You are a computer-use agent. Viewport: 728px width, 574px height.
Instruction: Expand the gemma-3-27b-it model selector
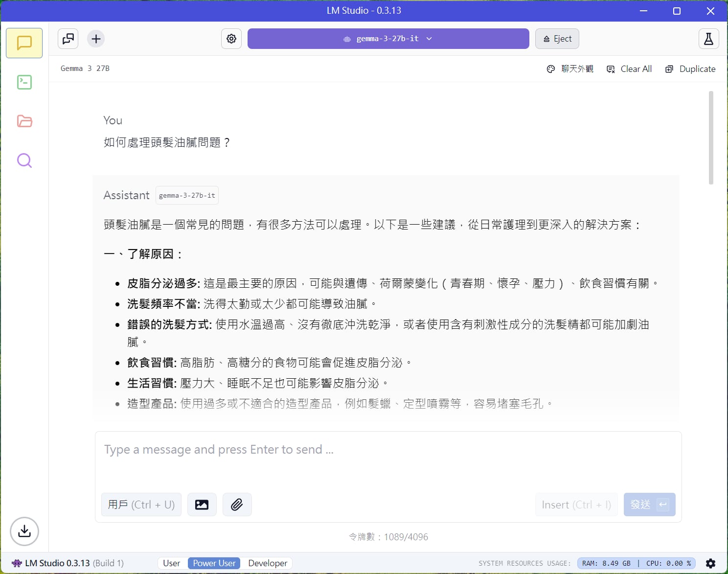click(388, 39)
